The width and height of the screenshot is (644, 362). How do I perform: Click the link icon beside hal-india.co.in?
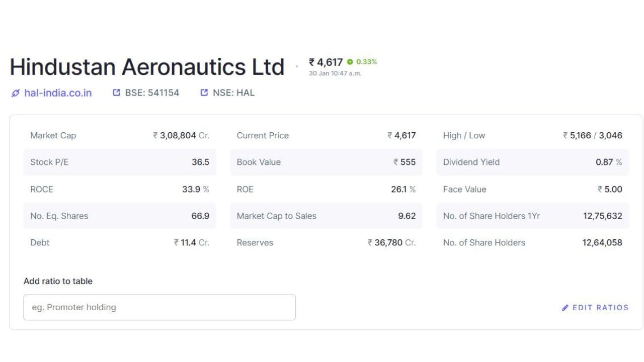(16, 93)
